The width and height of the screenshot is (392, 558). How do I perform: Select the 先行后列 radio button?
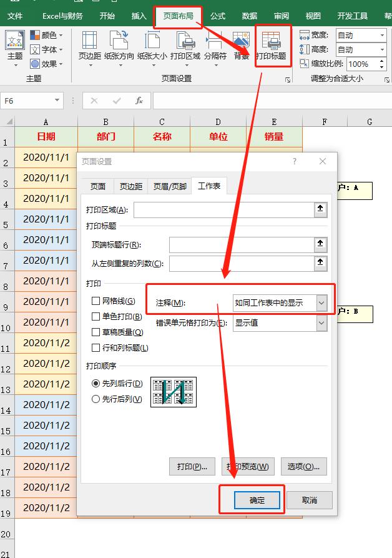click(96, 399)
